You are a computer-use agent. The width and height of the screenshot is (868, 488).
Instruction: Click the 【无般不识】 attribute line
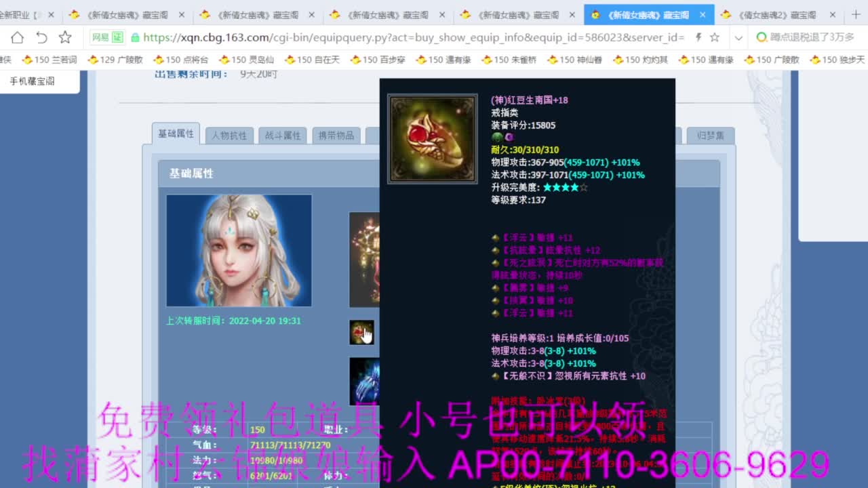pos(568,376)
